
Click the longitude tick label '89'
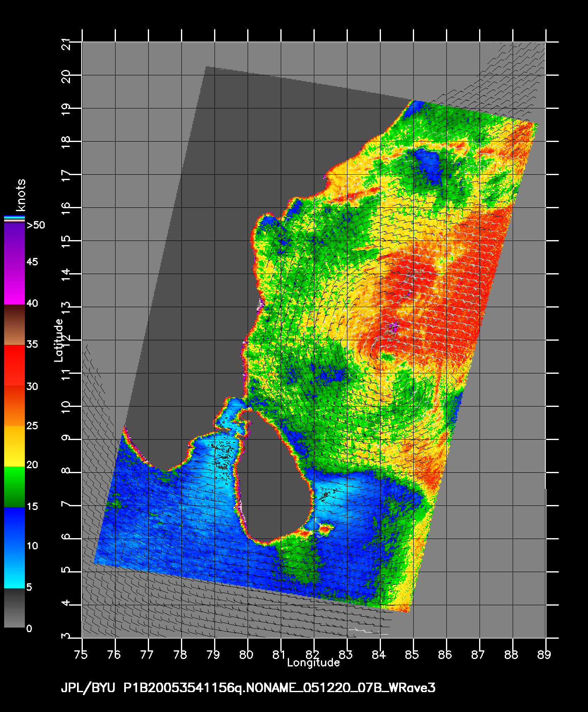[x=545, y=654]
